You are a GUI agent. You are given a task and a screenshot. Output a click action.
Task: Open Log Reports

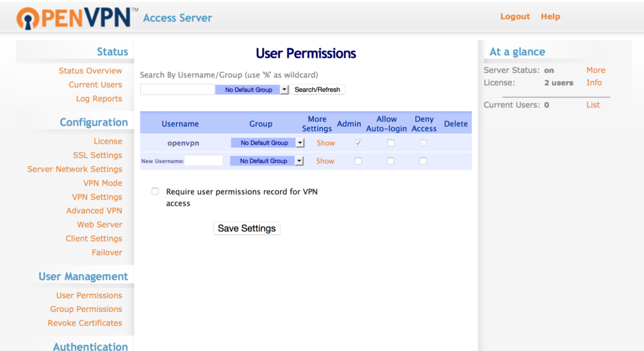pyautogui.click(x=99, y=99)
